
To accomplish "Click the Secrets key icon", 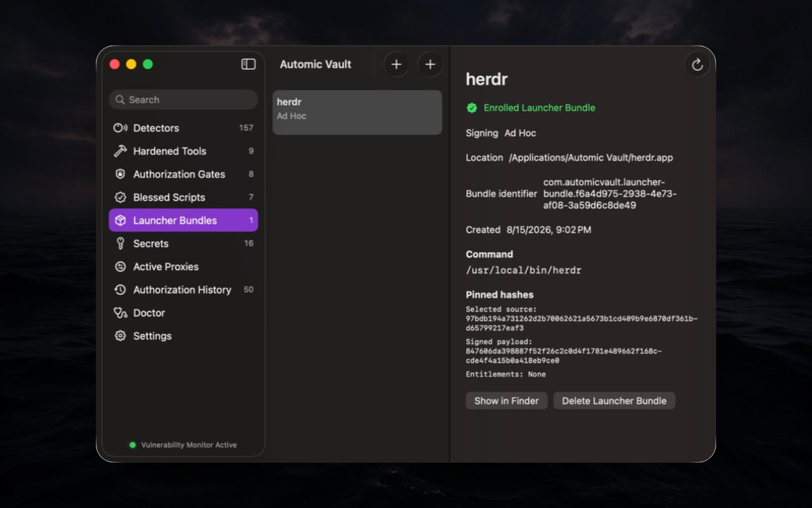I will (120, 244).
